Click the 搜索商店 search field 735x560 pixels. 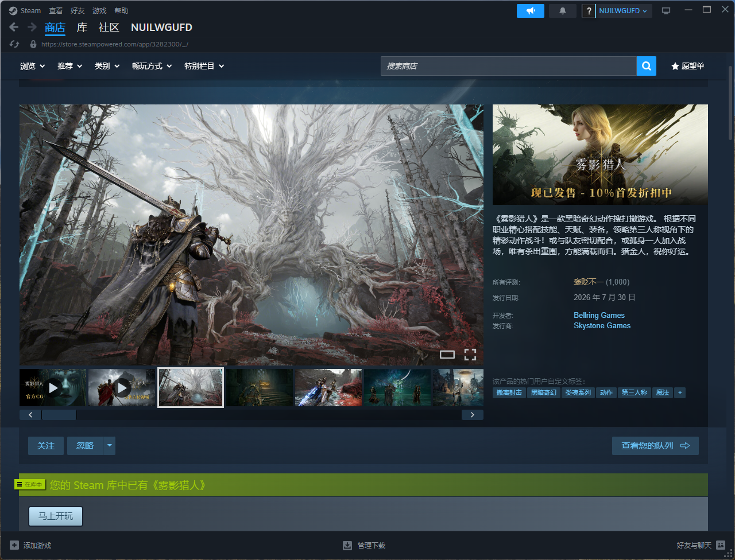[x=509, y=66]
